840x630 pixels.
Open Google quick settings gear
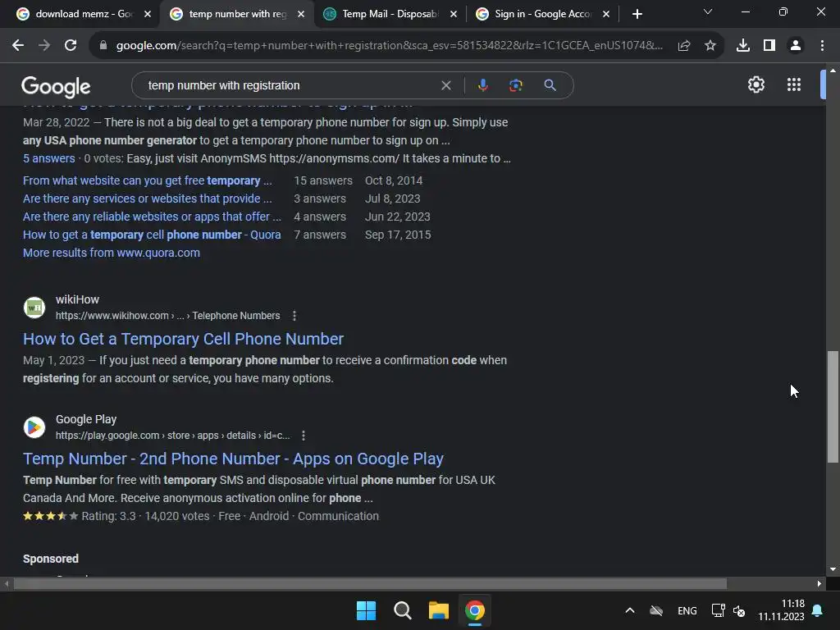point(756,84)
